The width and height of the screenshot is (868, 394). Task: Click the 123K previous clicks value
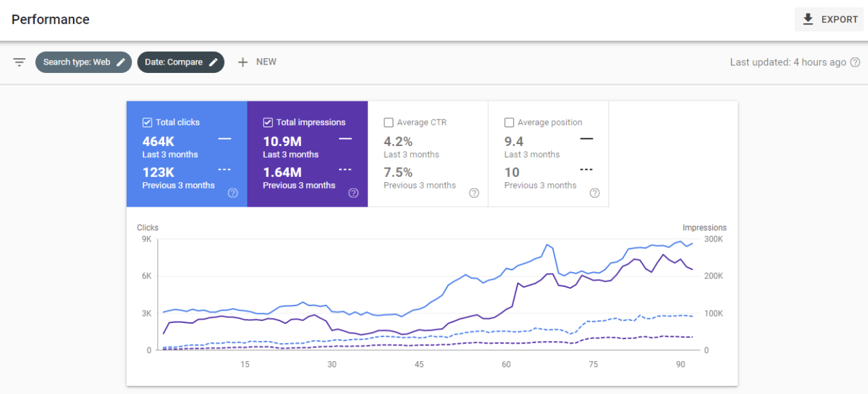point(158,172)
